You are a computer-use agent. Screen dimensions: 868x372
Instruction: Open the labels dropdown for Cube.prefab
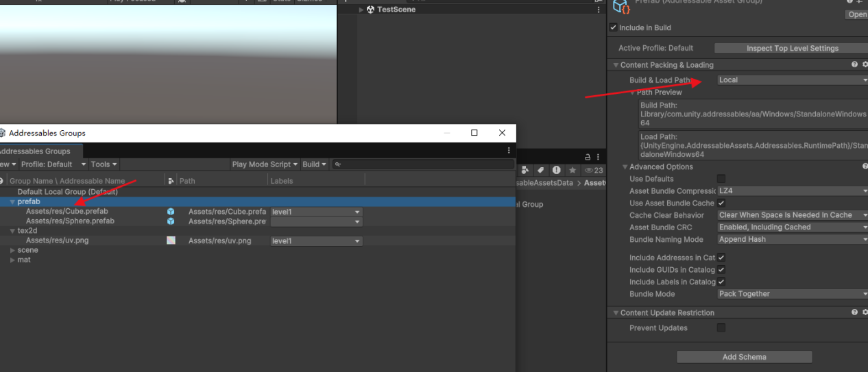pyautogui.click(x=316, y=212)
